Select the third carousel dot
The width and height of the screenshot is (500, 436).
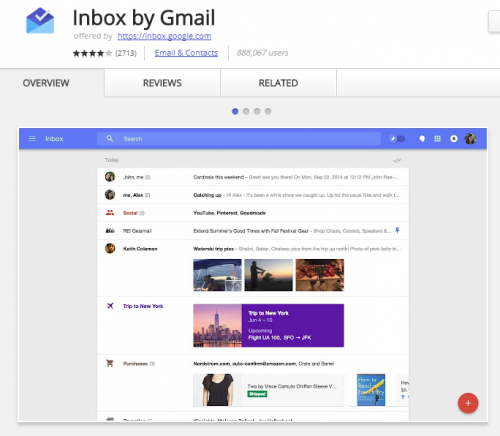point(257,111)
